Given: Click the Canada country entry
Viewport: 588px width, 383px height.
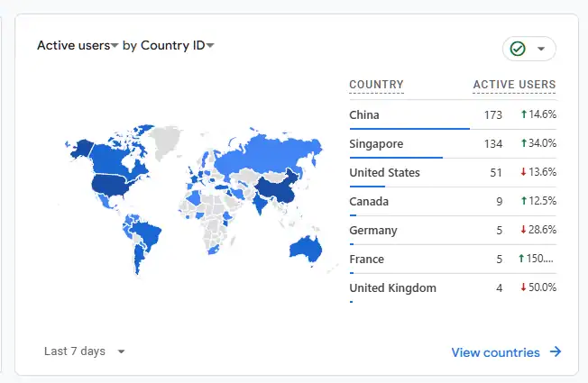Looking at the screenshot, I should [x=367, y=202].
